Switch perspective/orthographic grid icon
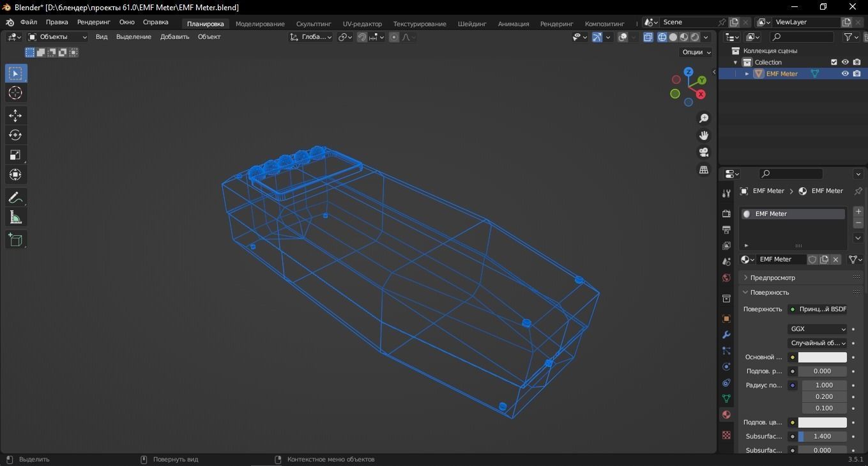 [704, 169]
